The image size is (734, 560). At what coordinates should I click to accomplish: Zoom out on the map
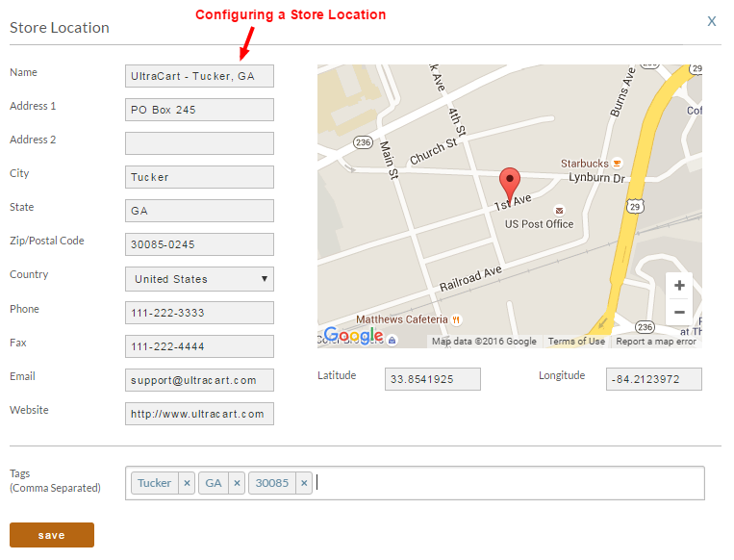[x=679, y=312]
